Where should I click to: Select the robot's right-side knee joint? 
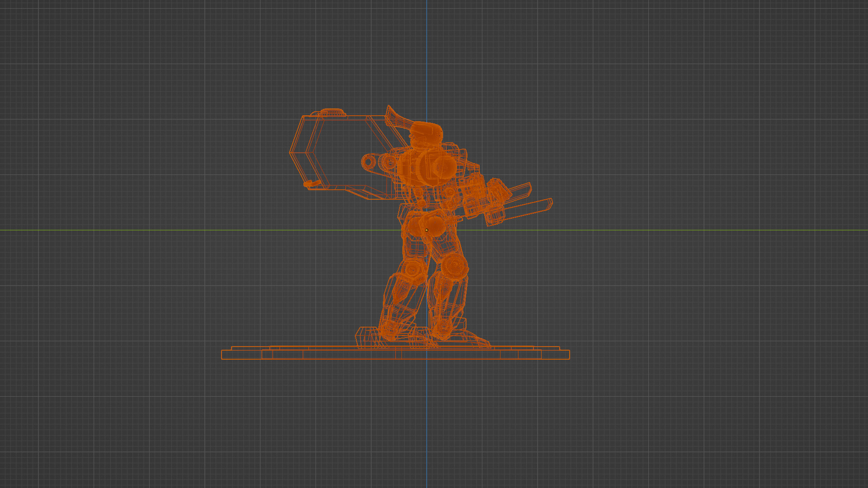(x=453, y=266)
